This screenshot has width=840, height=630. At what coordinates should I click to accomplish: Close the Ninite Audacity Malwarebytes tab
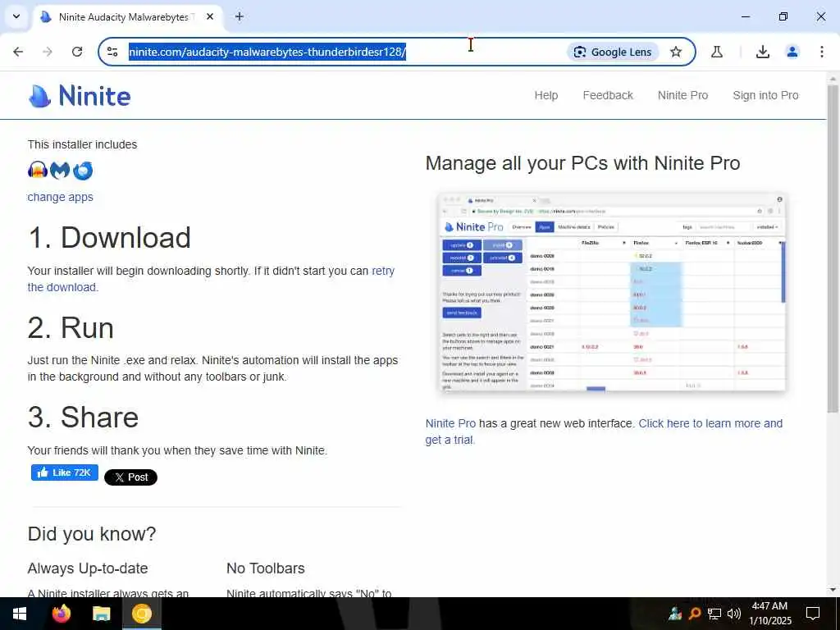pyautogui.click(x=210, y=16)
